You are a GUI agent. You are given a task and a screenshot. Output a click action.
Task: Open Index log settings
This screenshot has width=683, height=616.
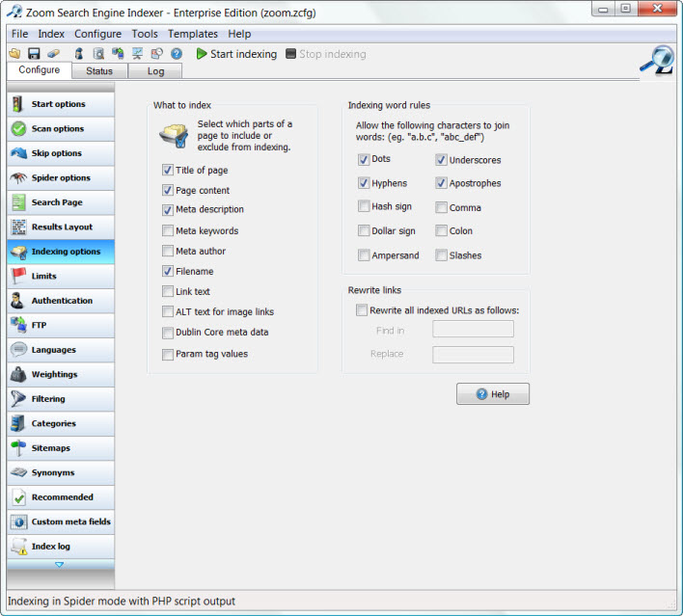[61, 547]
